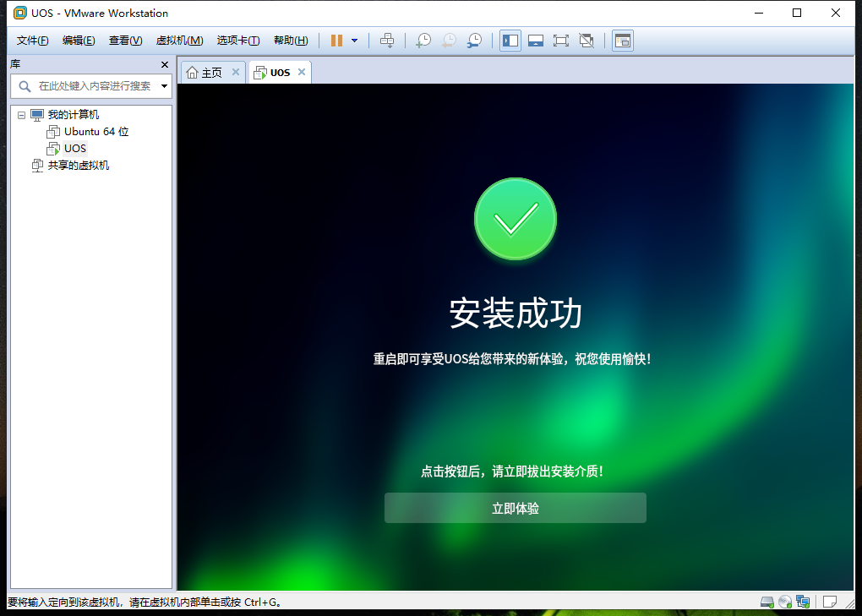Send Ctrl+Alt+Del using the toolbar icon
The height and width of the screenshot is (616, 862).
[x=387, y=40]
